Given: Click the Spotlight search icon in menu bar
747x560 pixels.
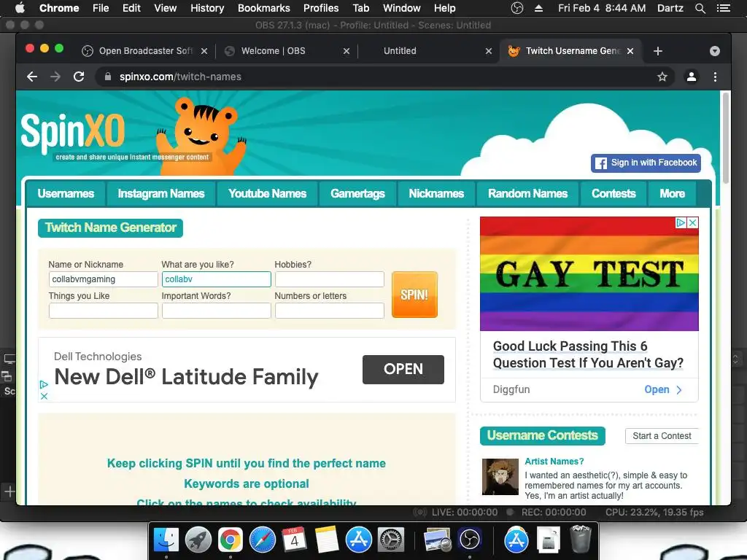Looking at the screenshot, I should pyautogui.click(x=700, y=8).
